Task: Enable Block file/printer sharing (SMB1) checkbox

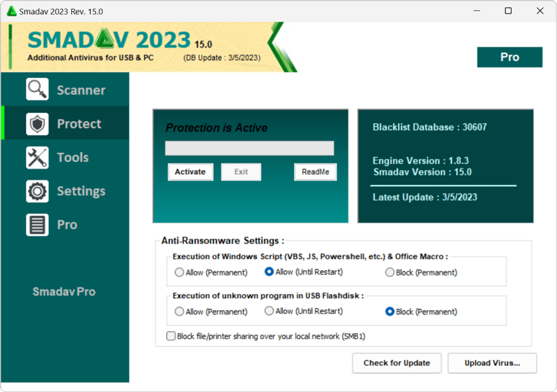Action: tap(171, 336)
